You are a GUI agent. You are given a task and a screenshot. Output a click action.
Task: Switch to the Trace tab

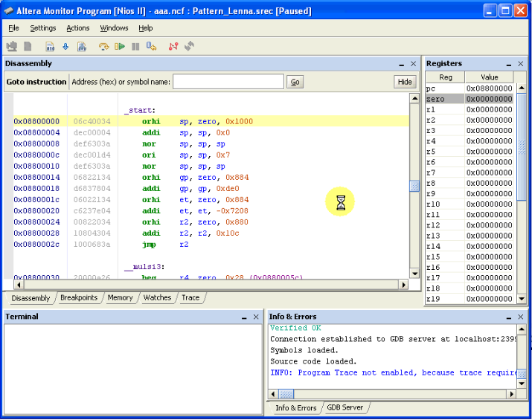(x=190, y=297)
